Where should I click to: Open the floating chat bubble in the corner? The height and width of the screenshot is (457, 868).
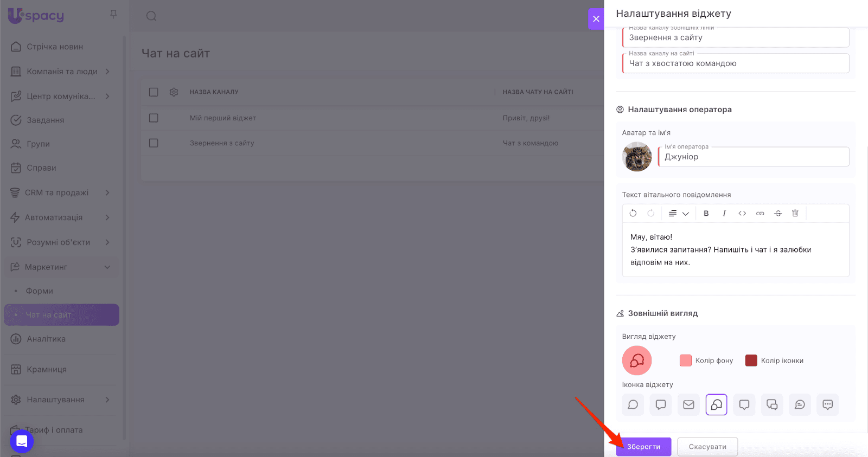click(x=22, y=441)
